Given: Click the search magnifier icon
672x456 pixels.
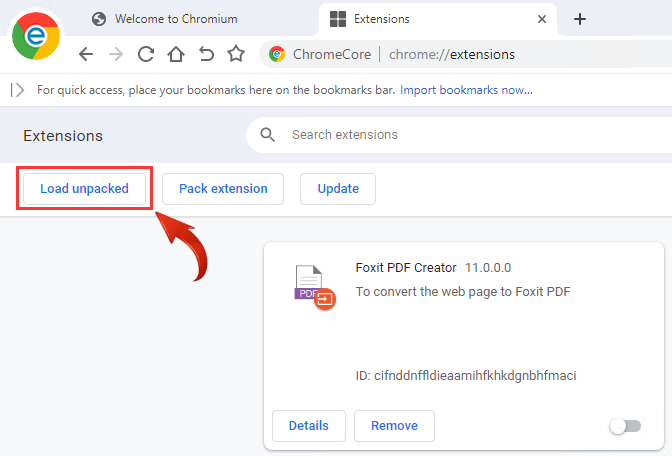Looking at the screenshot, I should coord(267,135).
